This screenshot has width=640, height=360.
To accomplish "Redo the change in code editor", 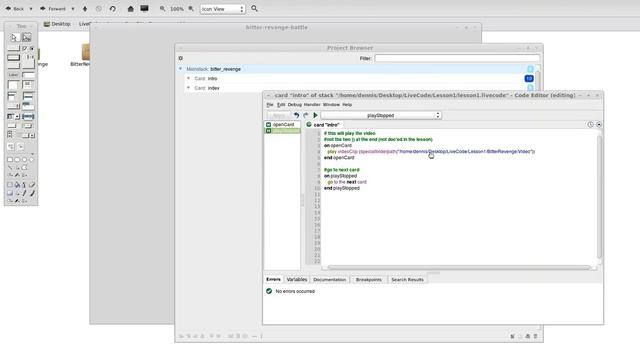I will click(306, 116).
